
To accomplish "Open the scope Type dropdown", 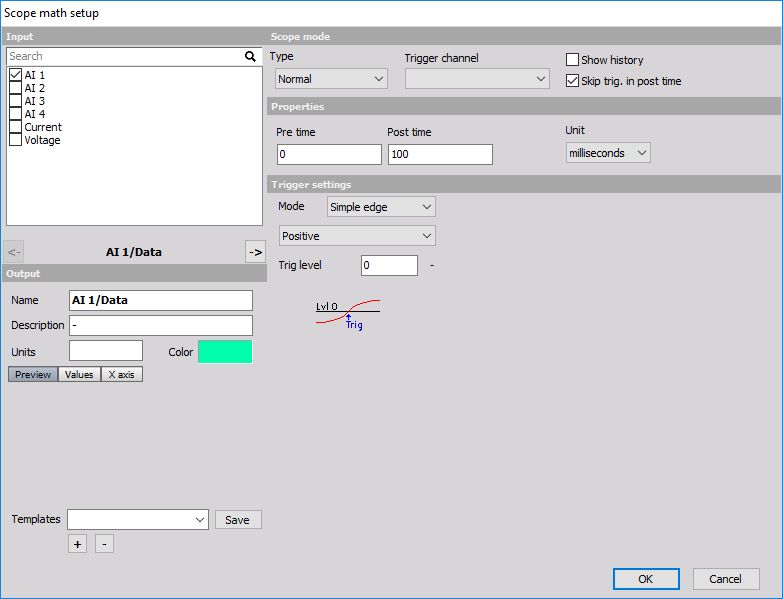I will [x=332, y=79].
